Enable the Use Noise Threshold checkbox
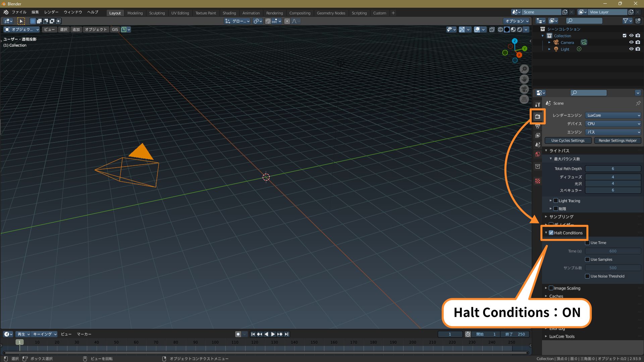The width and height of the screenshot is (644, 362). coord(587,276)
